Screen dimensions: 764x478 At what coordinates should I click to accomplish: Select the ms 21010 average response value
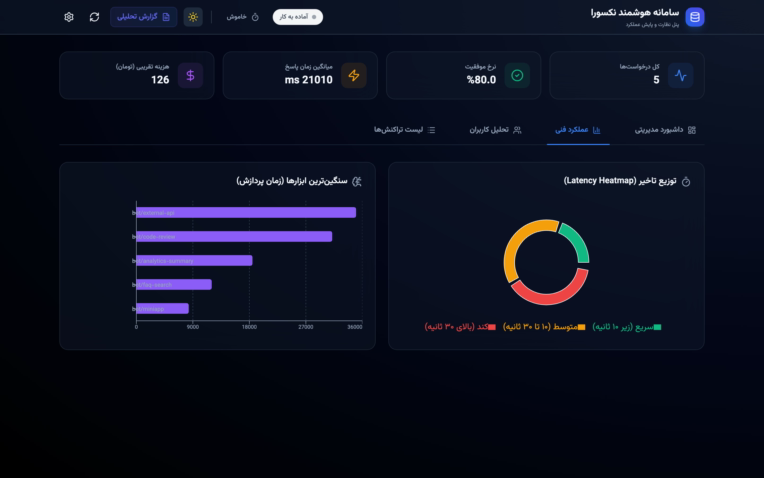tap(308, 80)
